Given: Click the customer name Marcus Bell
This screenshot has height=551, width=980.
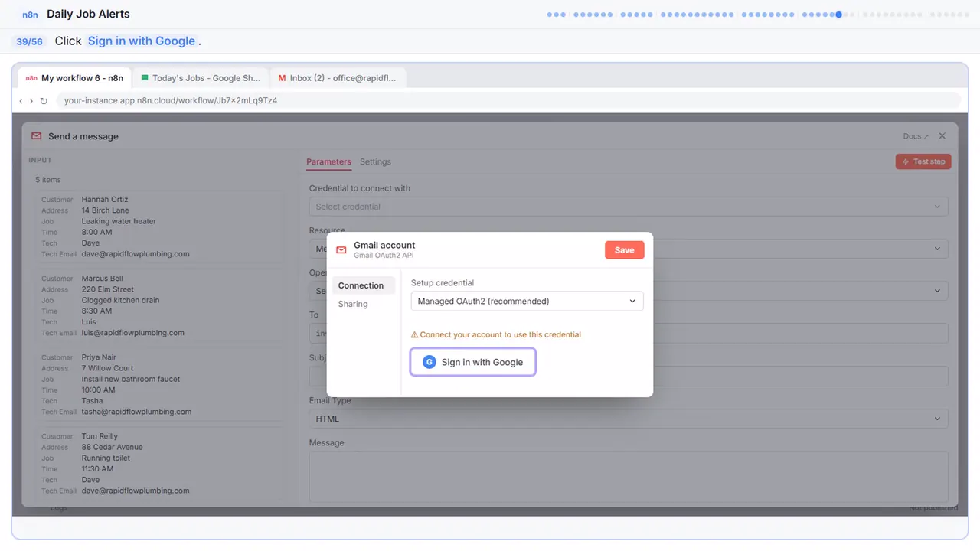Looking at the screenshot, I should pyautogui.click(x=103, y=279).
